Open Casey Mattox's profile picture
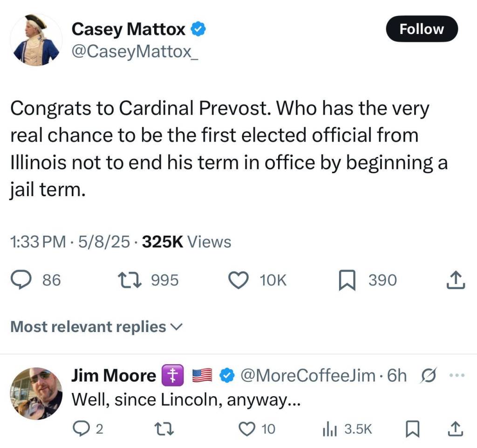Viewport: 477px width, 448px height. [x=36, y=40]
